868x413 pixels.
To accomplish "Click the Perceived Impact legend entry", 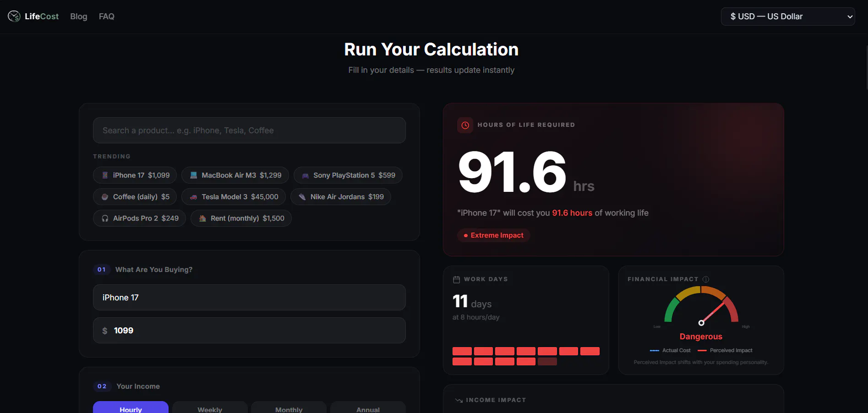I will click(725, 350).
